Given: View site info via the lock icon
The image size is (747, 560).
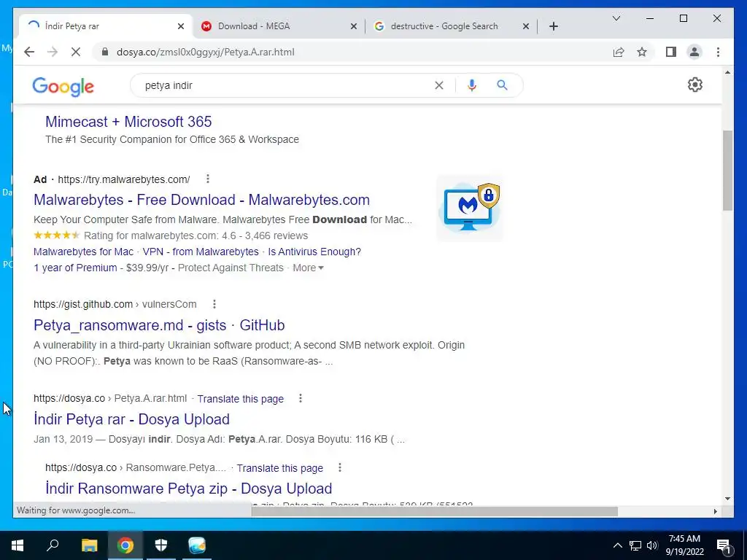Looking at the screenshot, I should 105,52.
